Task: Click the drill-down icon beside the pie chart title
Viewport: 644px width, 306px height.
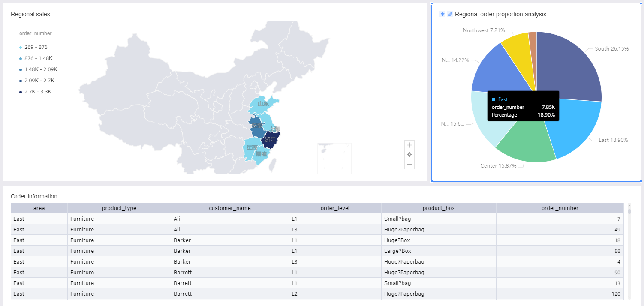Action: pyautogui.click(x=442, y=14)
